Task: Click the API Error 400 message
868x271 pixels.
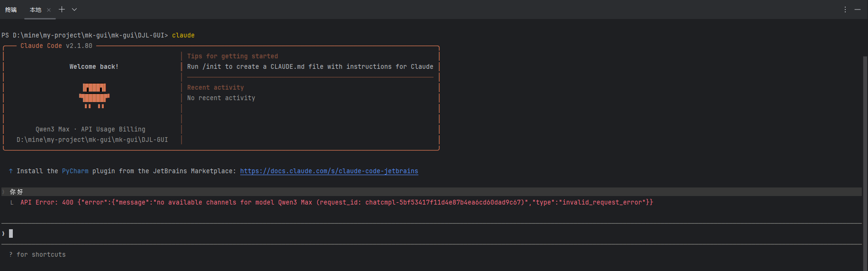Action: 336,203
